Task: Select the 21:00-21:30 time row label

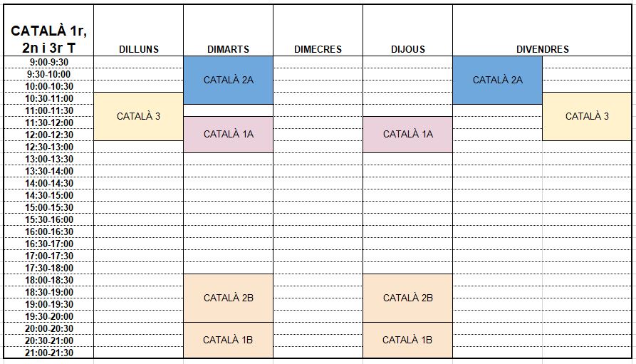Action: [x=48, y=353]
